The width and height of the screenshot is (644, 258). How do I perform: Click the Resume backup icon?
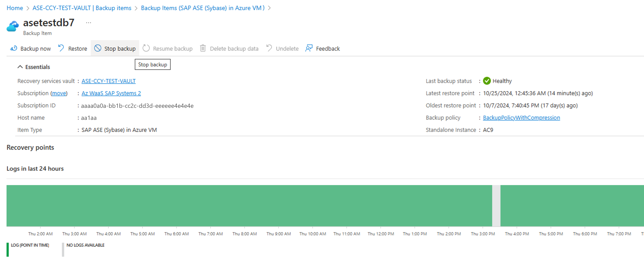[146, 48]
